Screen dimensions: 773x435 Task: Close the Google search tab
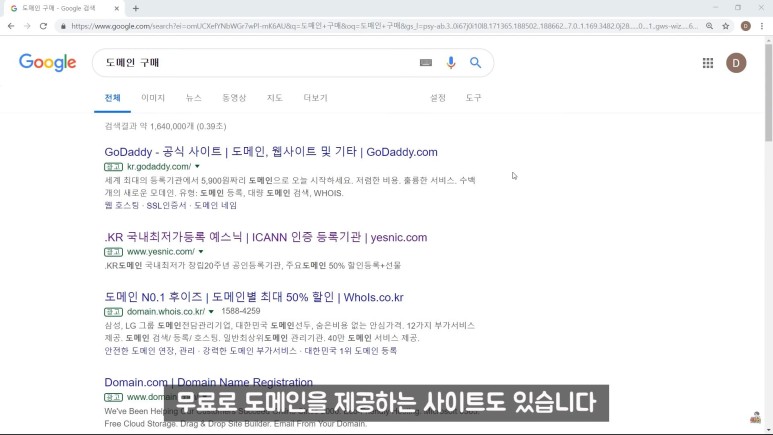[116, 8]
